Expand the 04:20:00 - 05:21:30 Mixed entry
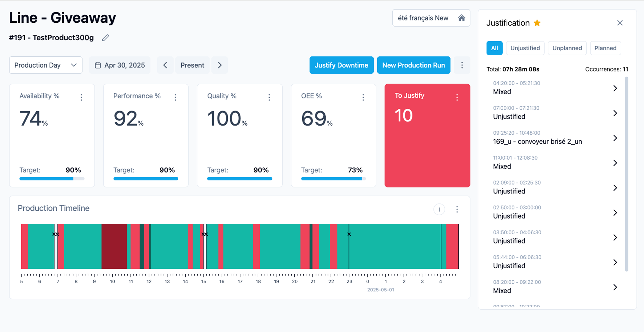The height and width of the screenshot is (332, 644). coord(615,88)
